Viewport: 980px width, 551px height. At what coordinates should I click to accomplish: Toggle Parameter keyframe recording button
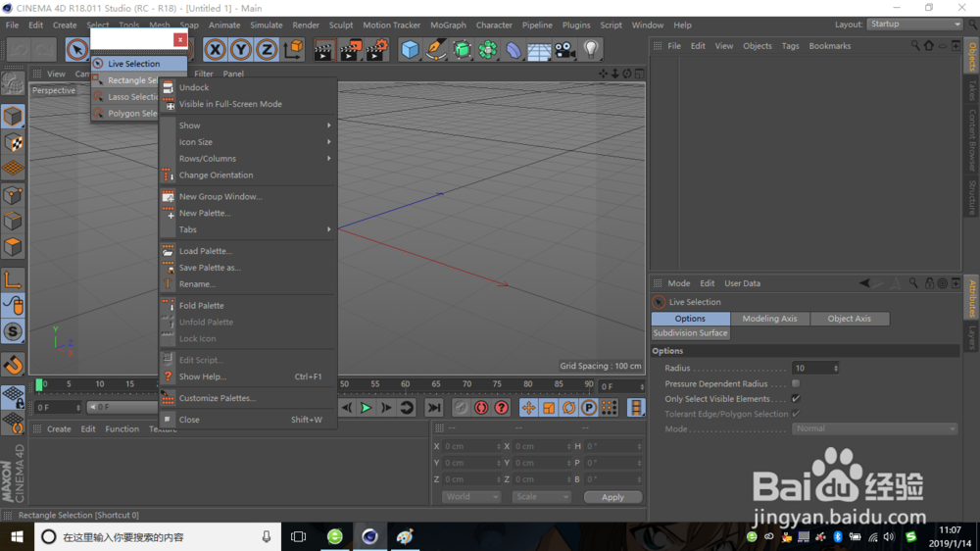pos(589,408)
